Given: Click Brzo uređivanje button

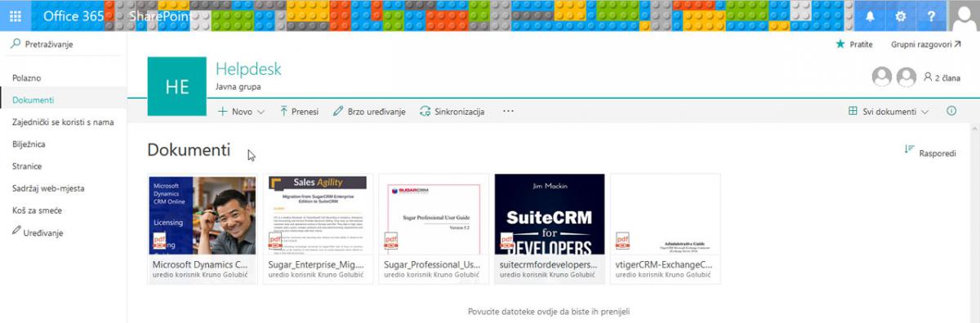Looking at the screenshot, I should (369, 112).
